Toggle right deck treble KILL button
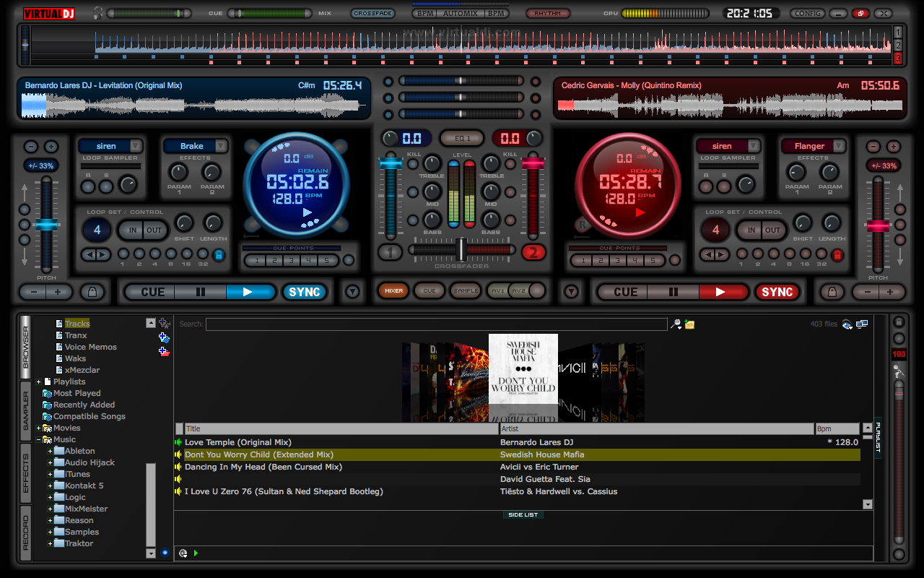924x578 pixels. tap(510, 163)
